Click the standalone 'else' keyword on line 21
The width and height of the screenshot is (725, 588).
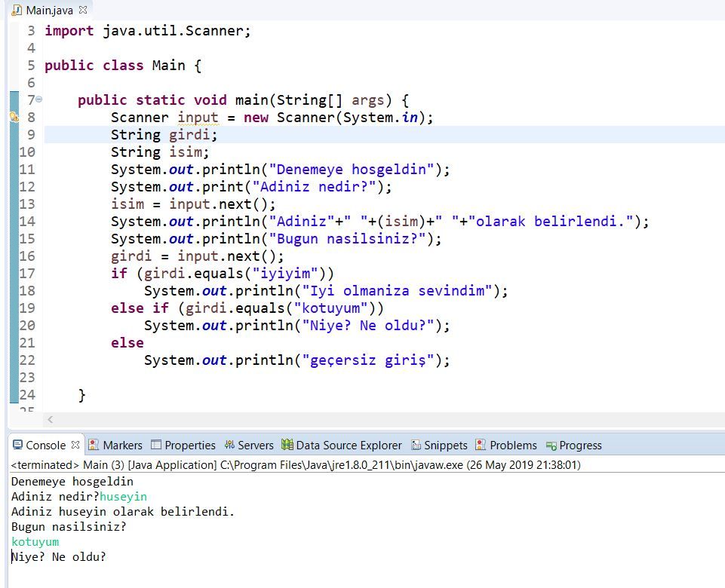tap(127, 343)
